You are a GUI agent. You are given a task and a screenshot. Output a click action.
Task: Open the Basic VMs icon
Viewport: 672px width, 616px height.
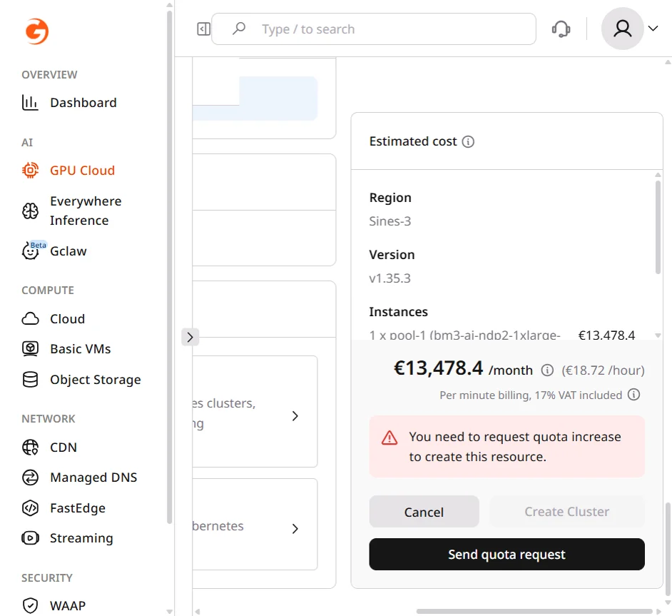pos(30,348)
